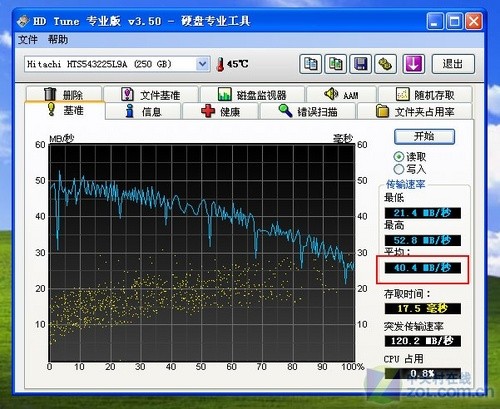Click the 突发传输速率 label
The height and width of the screenshot is (409, 500).
coord(414,326)
